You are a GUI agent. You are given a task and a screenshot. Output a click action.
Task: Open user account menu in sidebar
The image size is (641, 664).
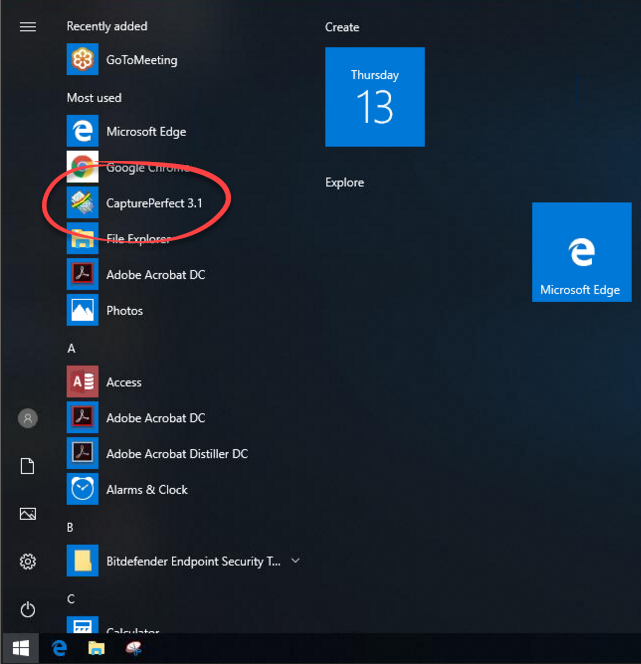coord(28,418)
